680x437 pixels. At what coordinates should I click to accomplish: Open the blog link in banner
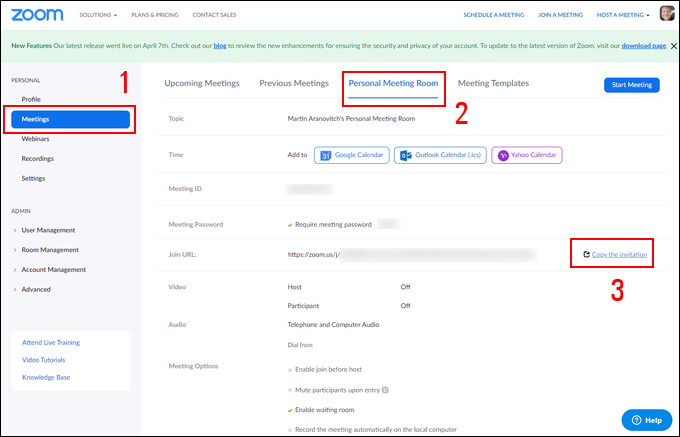pos(220,46)
